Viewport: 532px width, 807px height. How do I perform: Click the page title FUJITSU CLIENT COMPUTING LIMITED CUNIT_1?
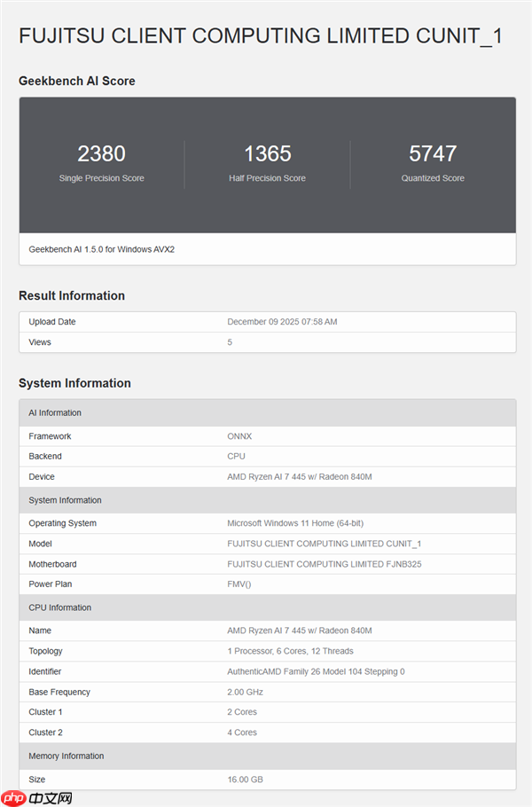[x=261, y=36]
